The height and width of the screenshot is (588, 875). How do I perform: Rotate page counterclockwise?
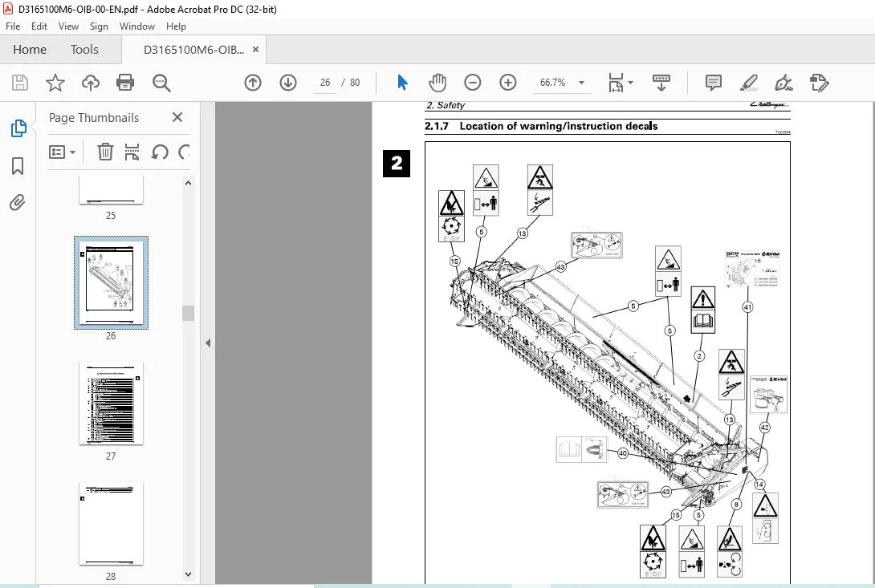click(x=160, y=152)
